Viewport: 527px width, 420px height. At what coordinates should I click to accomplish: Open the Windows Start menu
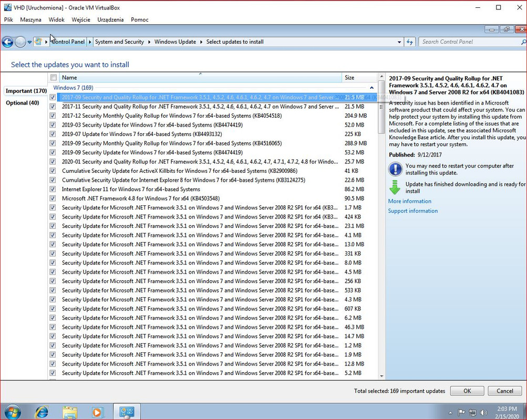tap(13, 412)
